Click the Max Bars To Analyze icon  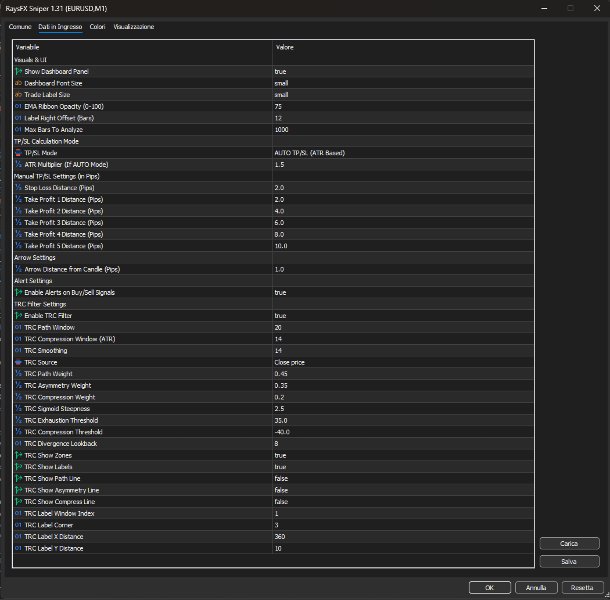18,130
